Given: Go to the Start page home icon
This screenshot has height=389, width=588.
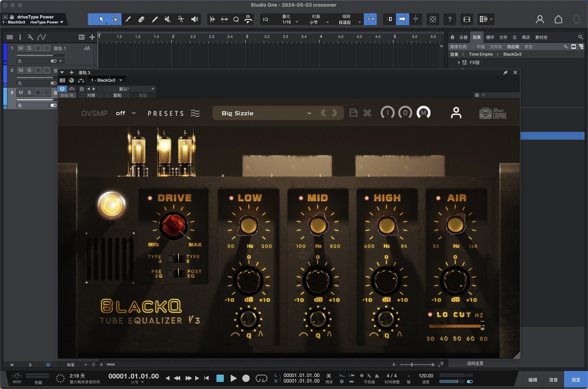Looking at the screenshot, I should 558,19.
